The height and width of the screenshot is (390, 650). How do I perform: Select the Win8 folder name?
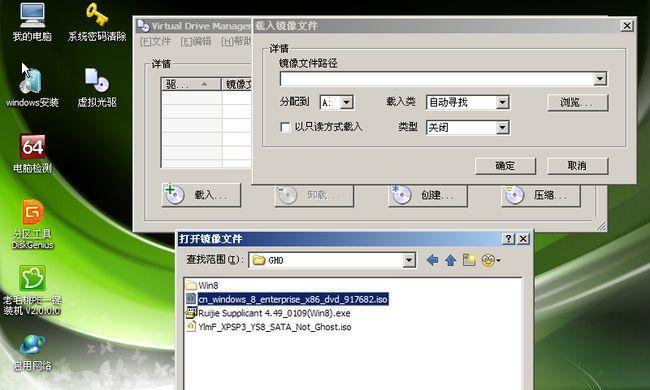pyautogui.click(x=208, y=285)
